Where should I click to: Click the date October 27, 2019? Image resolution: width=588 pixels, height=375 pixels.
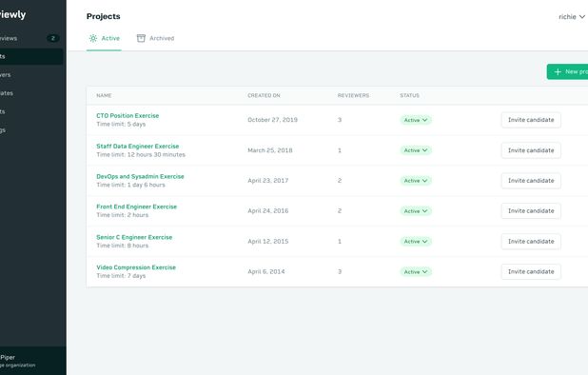[273, 120]
